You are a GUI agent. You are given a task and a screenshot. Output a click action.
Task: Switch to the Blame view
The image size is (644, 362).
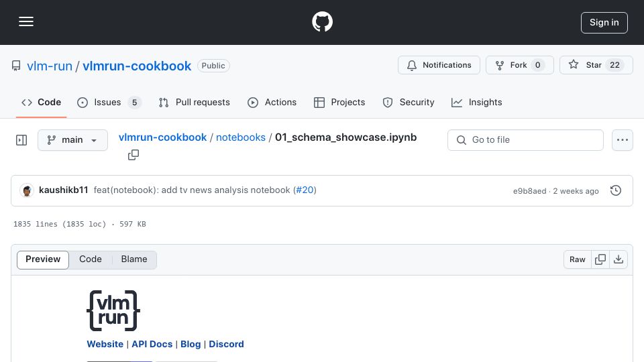[134, 259]
